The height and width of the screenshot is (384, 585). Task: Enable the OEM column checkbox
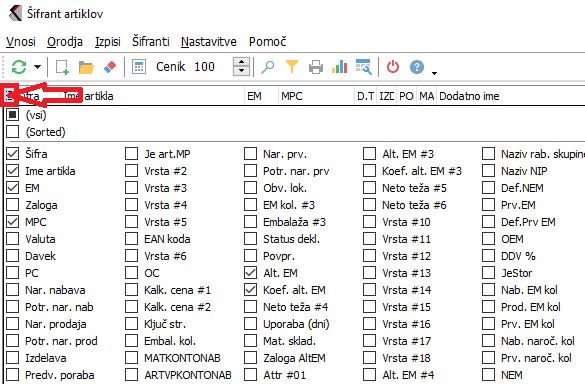tap(488, 239)
